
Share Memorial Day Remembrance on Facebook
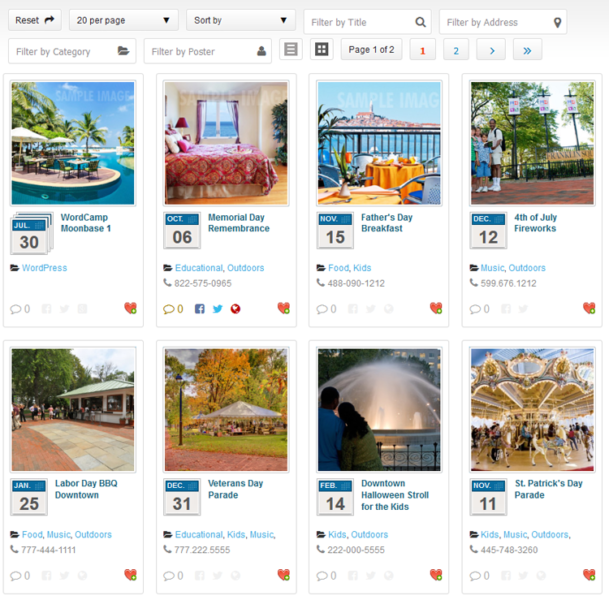tap(200, 309)
